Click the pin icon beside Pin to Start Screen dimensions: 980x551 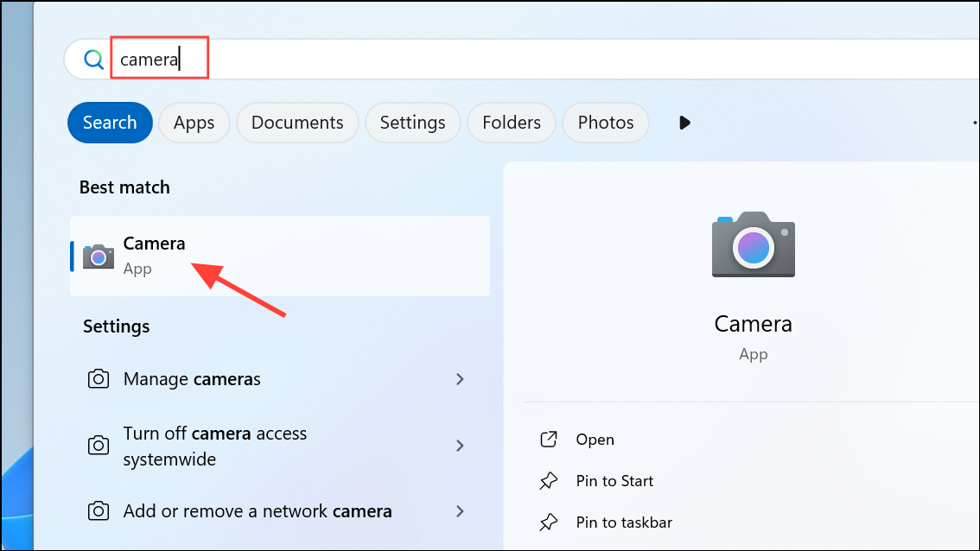(549, 480)
